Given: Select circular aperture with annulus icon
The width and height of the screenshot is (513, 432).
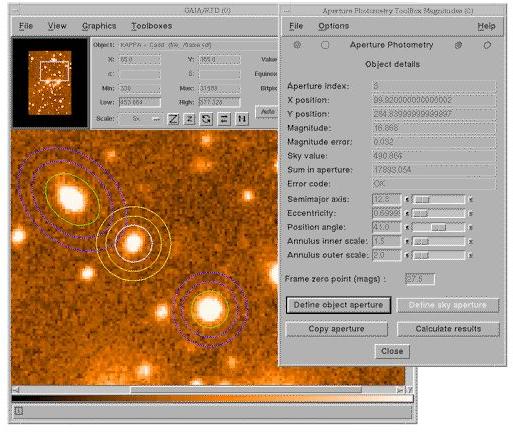Looking at the screenshot, I should (297, 45).
